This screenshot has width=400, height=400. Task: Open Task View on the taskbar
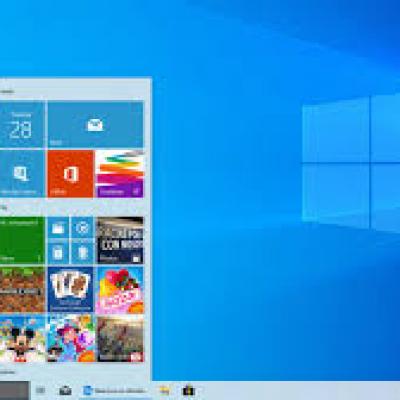coord(41,390)
